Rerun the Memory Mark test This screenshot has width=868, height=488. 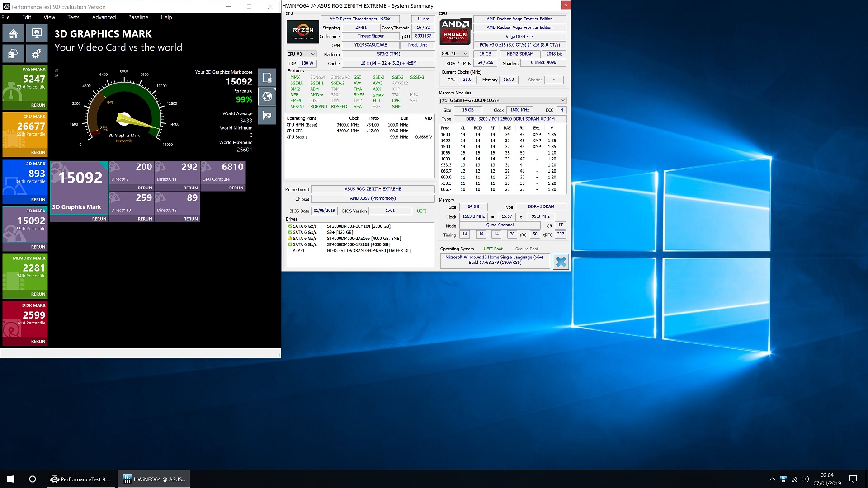[38, 294]
